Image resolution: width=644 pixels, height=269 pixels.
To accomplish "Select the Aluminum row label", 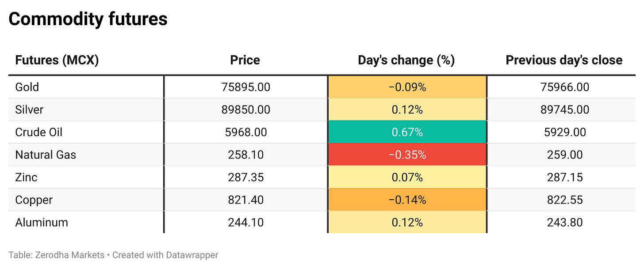I will coord(42,222).
